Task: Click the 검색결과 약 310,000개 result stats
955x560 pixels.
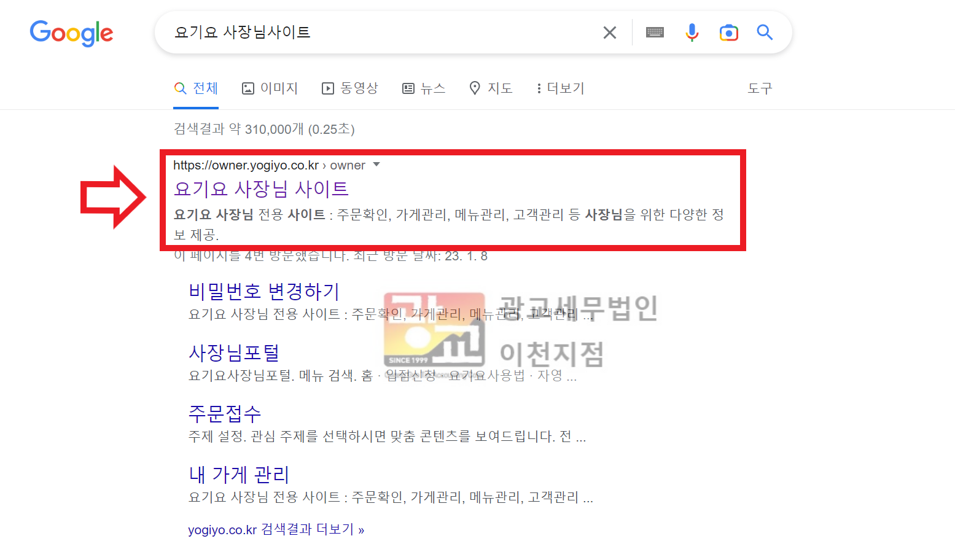Action: click(x=264, y=129)
